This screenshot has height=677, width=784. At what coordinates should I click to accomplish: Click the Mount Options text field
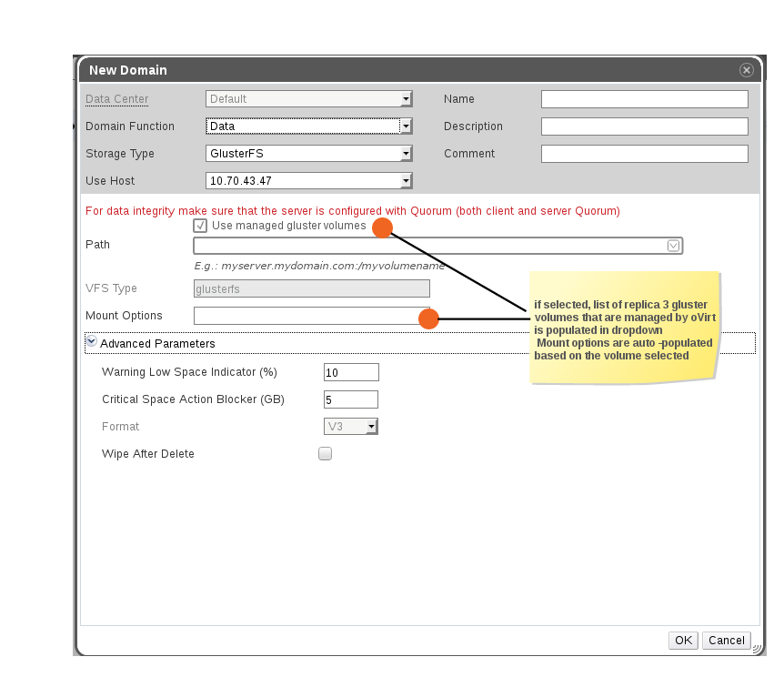click(x=305, y=316)
